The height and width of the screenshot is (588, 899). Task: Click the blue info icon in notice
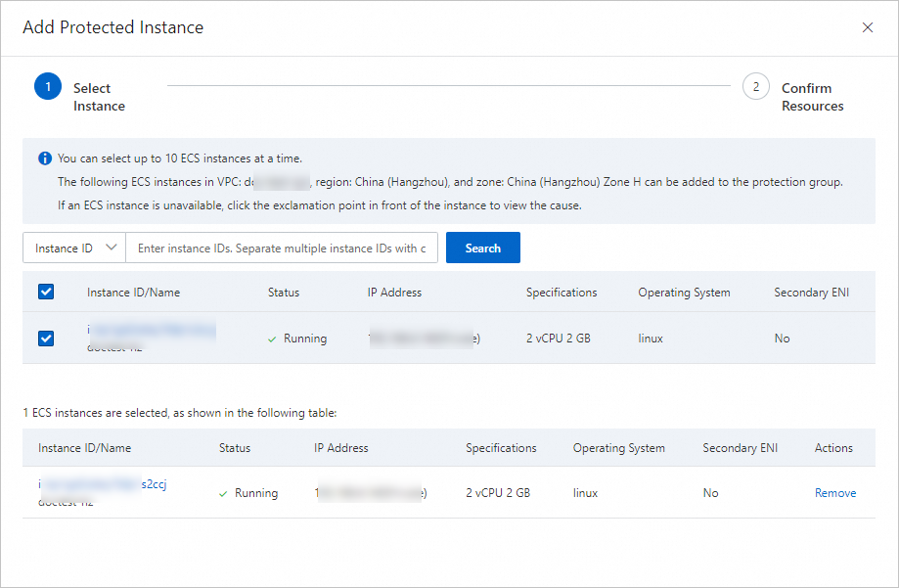45,158
